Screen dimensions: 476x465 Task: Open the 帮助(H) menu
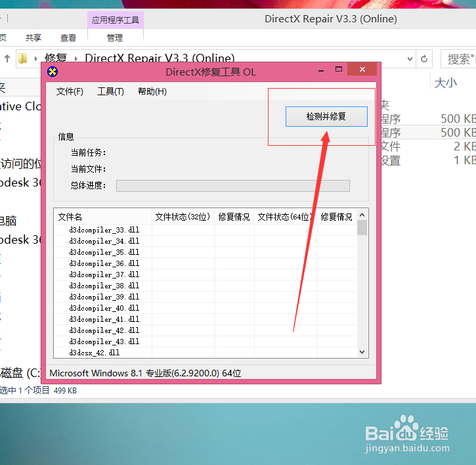click(x=152, y=91)
